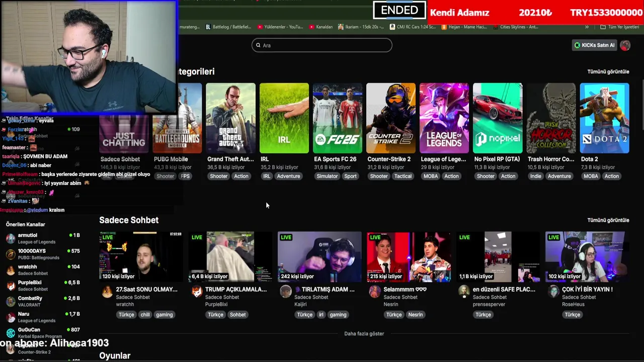Screen dimensions: 644x362
Task: Filter by Tactical tag under Counter-Strike 2
Action: coord(403,176)
